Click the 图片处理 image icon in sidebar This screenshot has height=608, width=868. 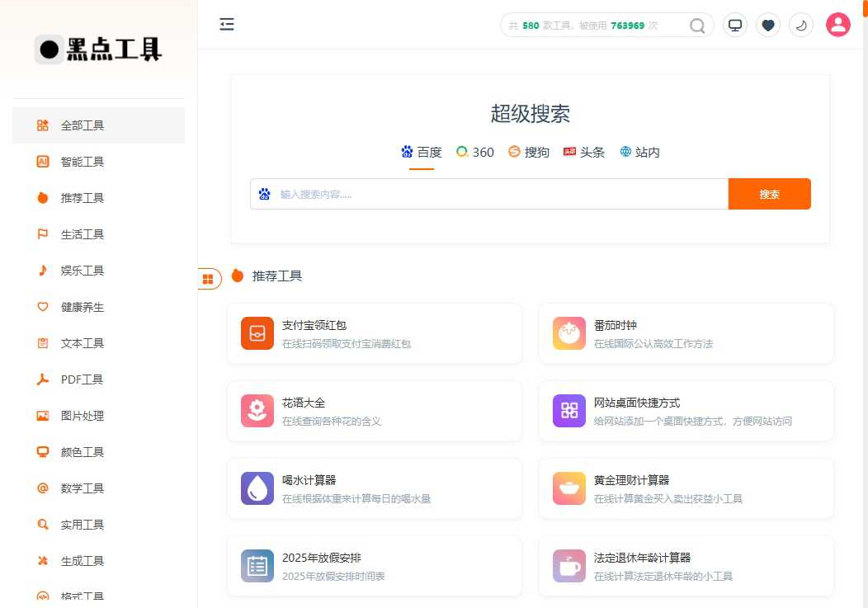pos(42,416)
